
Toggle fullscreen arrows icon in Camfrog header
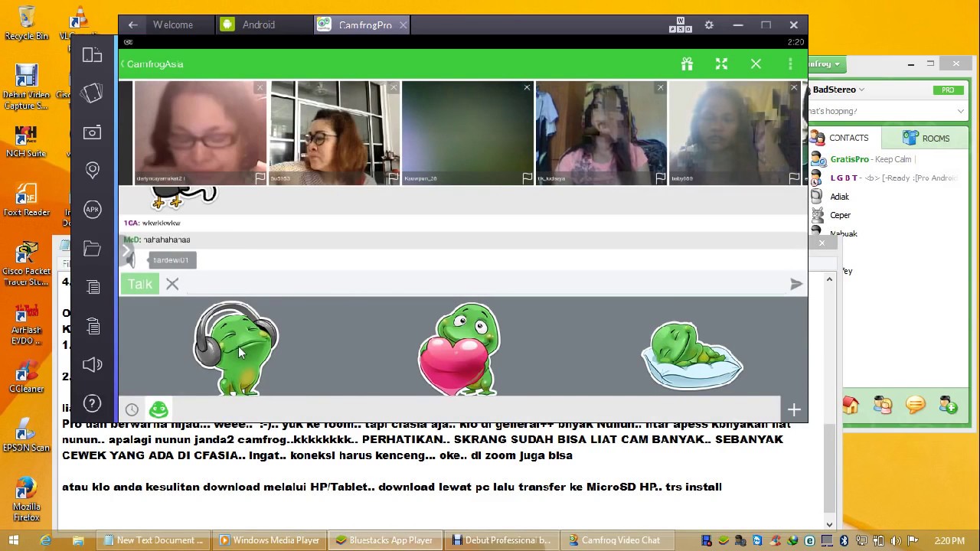point(721,64)
